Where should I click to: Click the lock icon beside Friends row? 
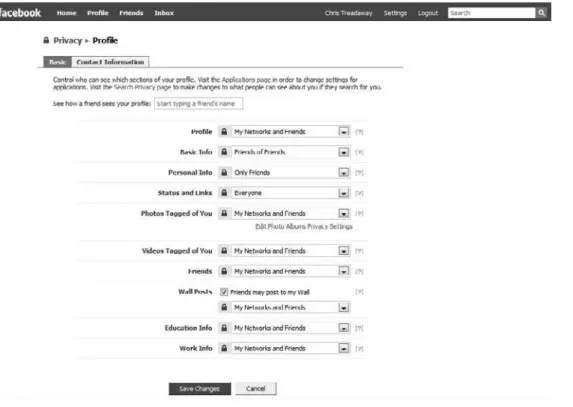(224, 271)
